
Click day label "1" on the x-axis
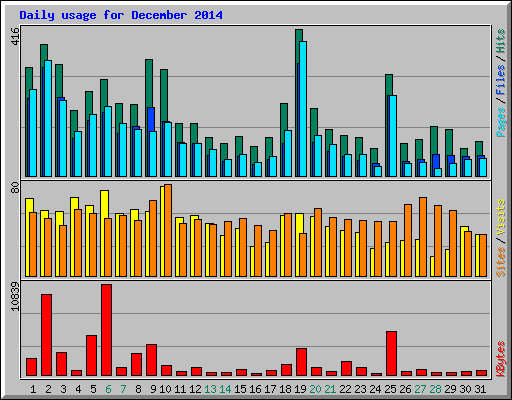pos(33,389)
